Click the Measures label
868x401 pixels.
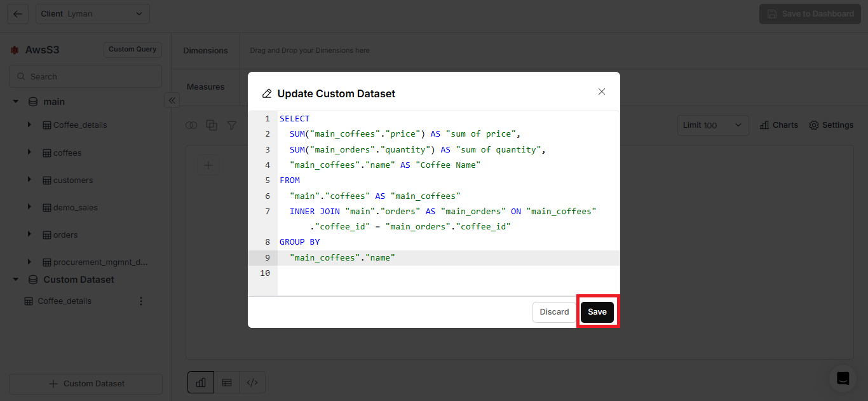pos(205,86)
